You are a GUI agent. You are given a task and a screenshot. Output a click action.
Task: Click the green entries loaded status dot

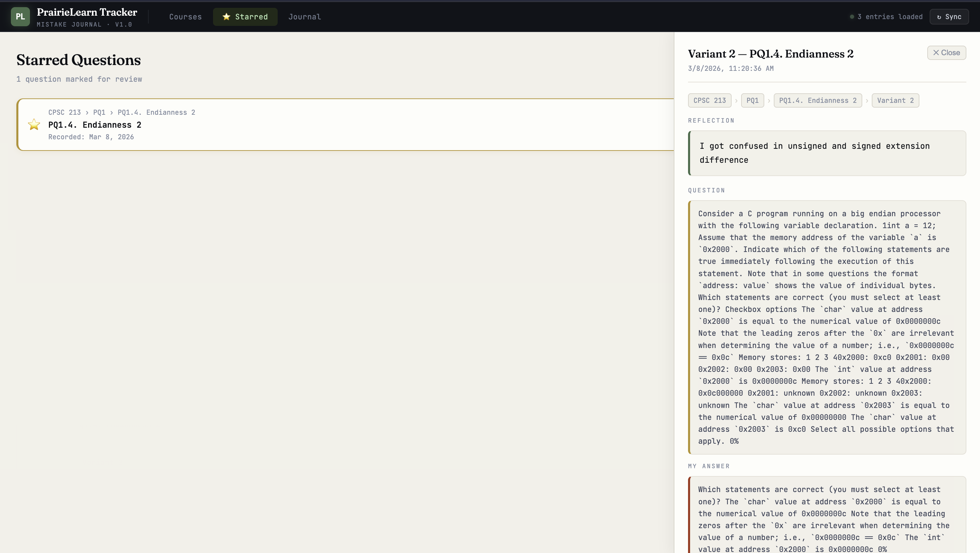852,17
